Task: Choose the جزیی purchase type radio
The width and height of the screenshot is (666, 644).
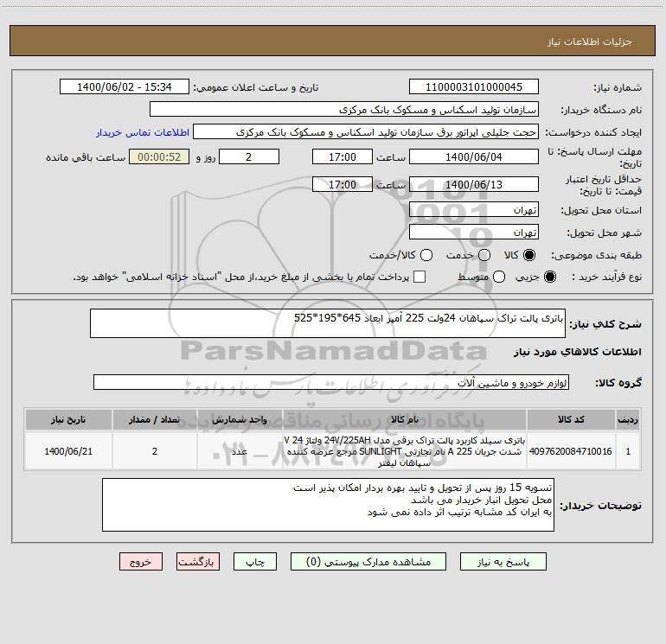Action: pos(549,277)
